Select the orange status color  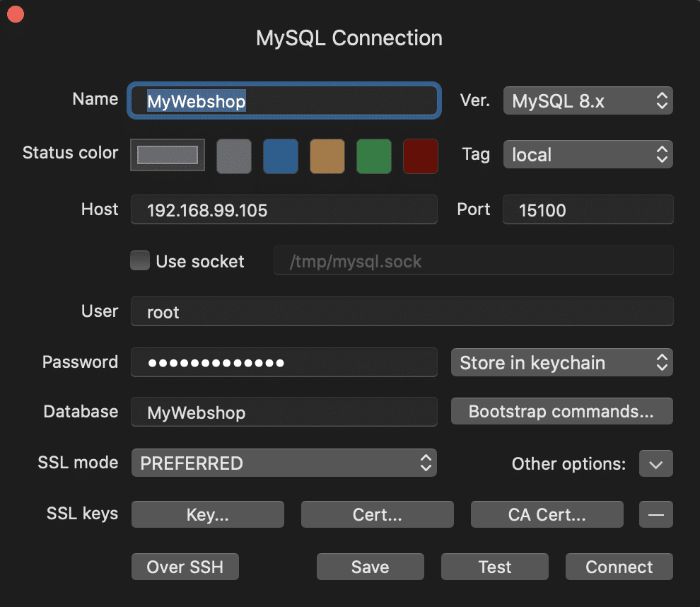point(327,156)
